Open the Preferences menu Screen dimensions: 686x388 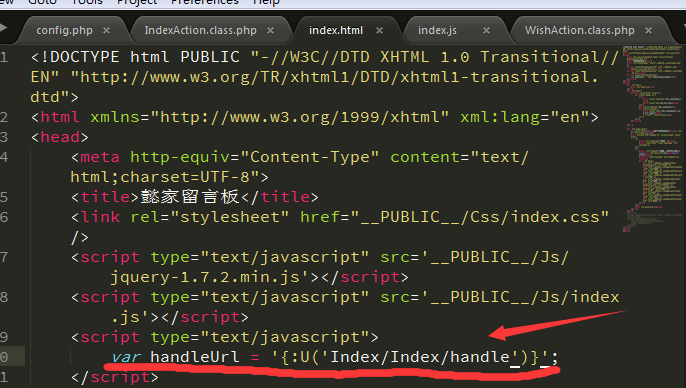(x=205, y=2)
